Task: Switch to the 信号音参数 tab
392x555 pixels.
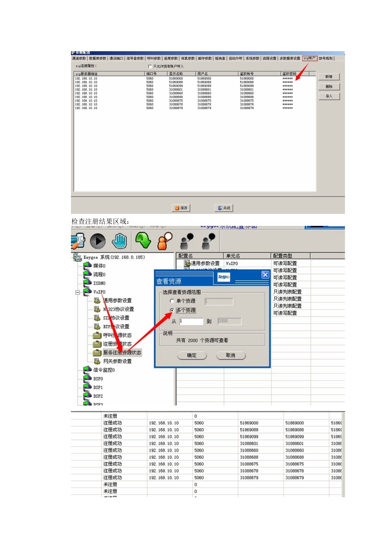Action: click(135, 58)
